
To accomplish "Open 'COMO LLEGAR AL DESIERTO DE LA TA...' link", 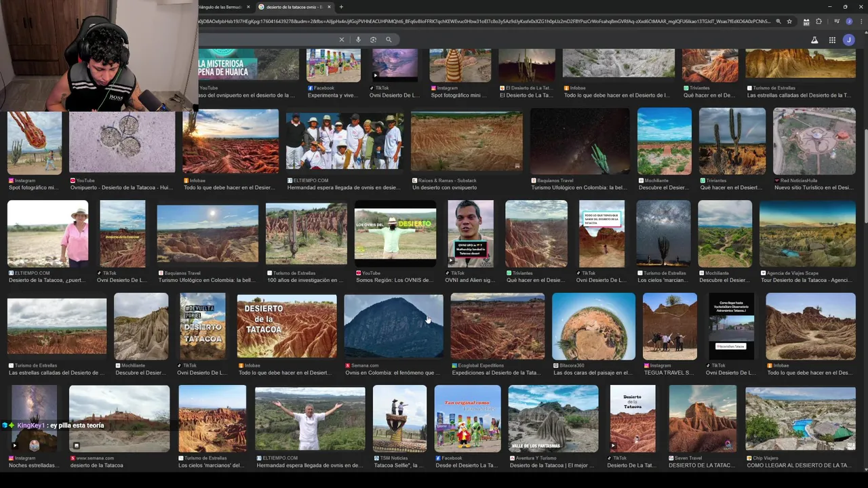I will point(799,466).
